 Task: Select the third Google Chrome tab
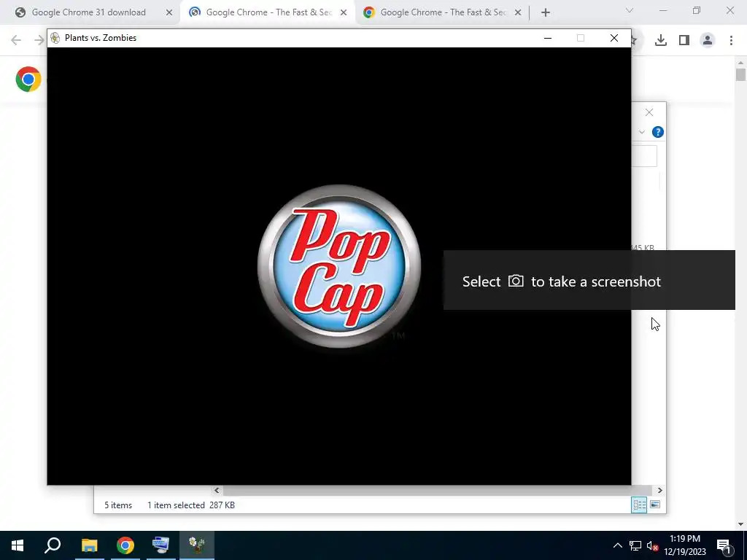tap(443, 12)
